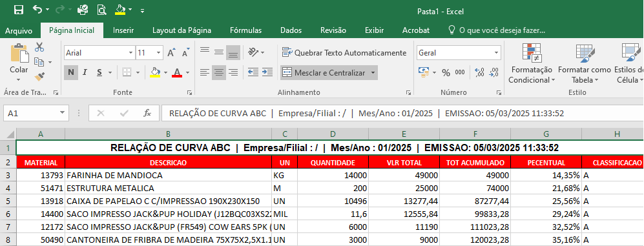Click Quebrar Texto Automaticamente

[x=344, y=52]
